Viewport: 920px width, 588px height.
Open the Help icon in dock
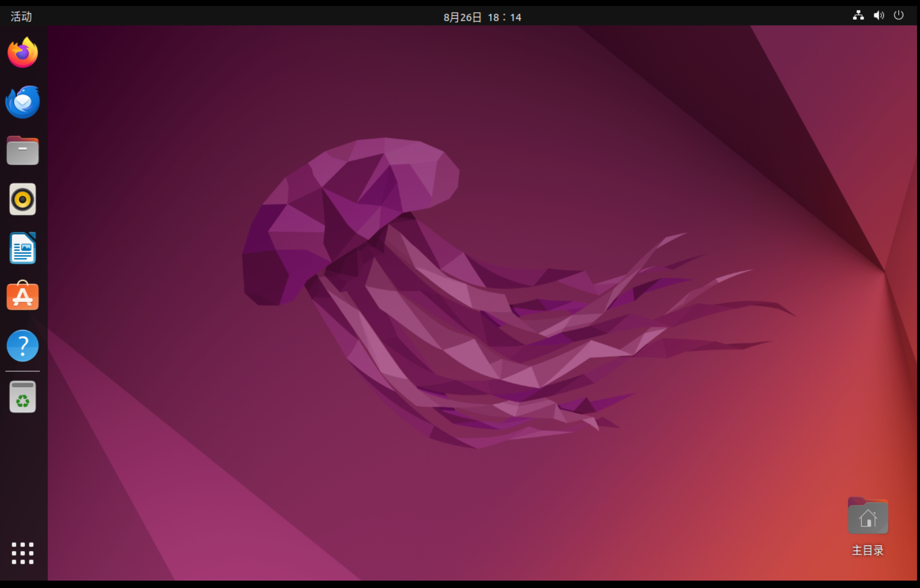(x=23, y=345)
